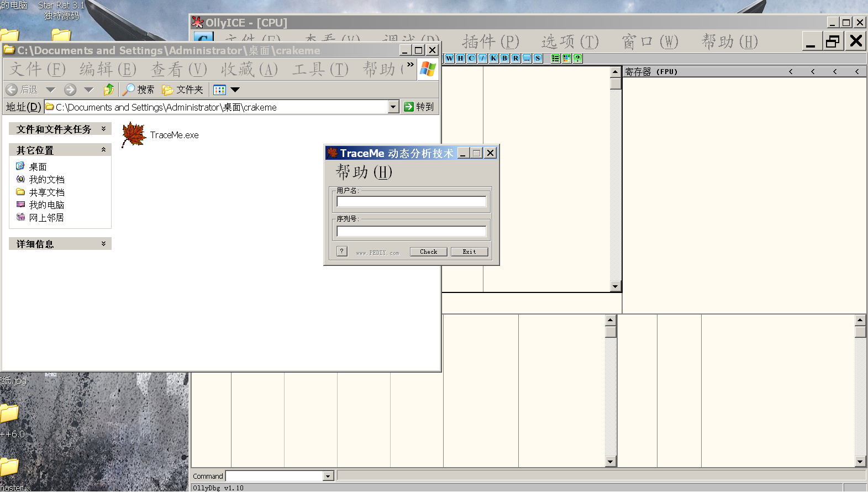Open the S (source) toolbar button in OllyICE

click(x=538, y=58)
